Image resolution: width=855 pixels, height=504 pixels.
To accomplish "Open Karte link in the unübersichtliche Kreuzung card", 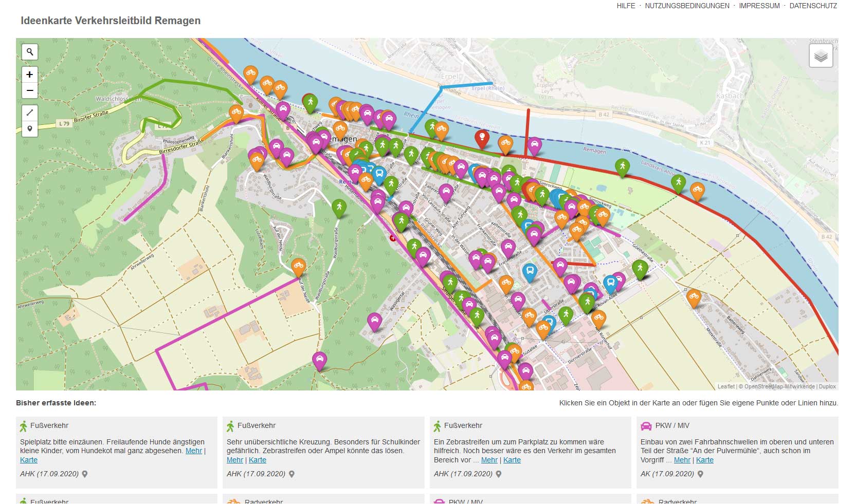I will coord(258,460).
